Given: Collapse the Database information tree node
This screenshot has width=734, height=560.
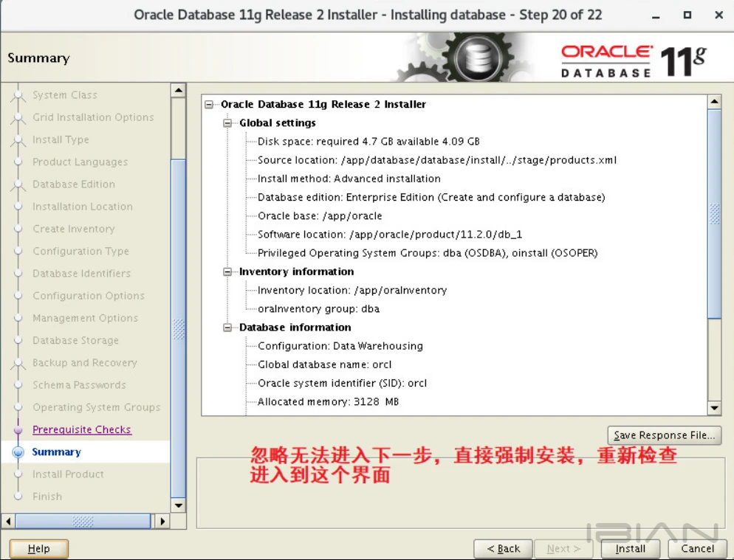Looking at the screenshot, I should click(x=227, y=328).
